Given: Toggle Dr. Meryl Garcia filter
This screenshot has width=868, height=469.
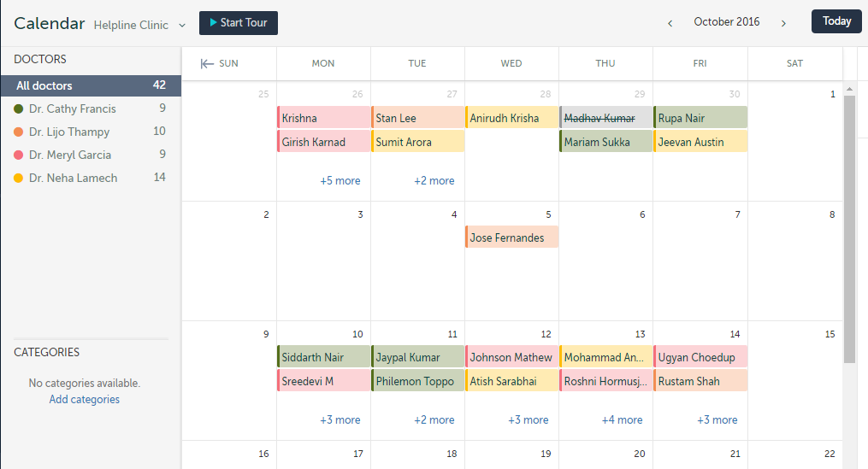Looking at the screenshot, I should pos(70,155).
